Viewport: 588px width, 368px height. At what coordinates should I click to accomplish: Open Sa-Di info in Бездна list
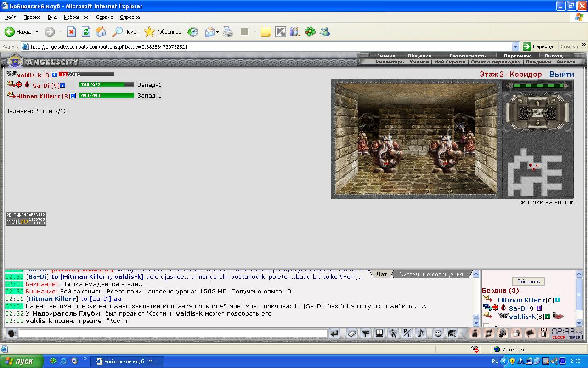click(539, 308)
